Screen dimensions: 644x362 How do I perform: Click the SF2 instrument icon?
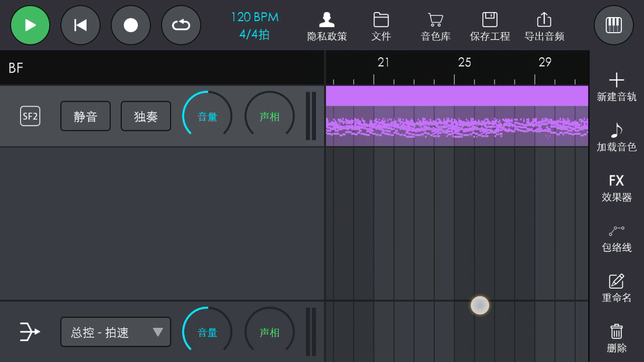coord(30,116)
